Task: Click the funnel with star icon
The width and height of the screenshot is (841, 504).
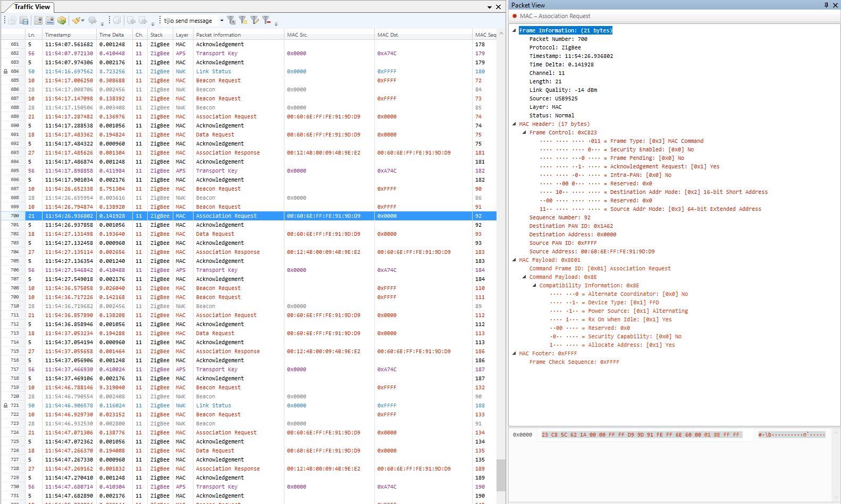Action: click(x=243, y=20)
